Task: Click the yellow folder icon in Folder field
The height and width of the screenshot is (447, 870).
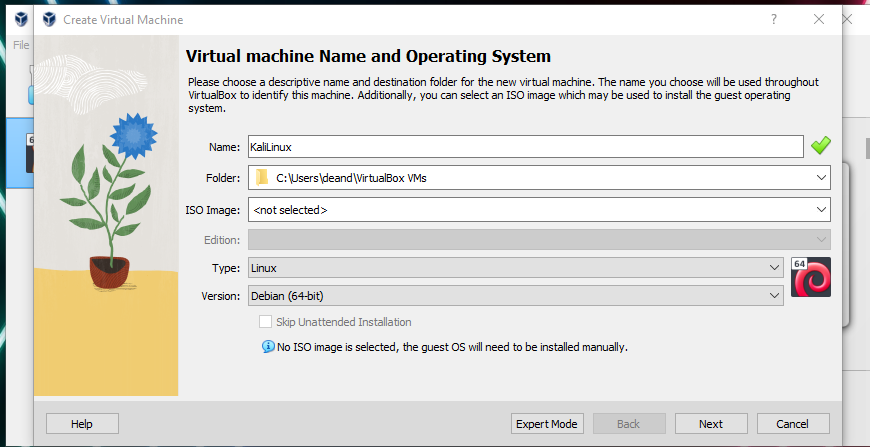Action: point(262,178)
